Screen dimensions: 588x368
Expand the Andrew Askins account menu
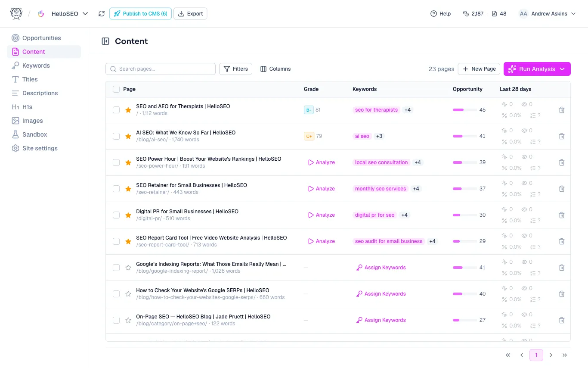pyautogui.click(x=547, y=14)
